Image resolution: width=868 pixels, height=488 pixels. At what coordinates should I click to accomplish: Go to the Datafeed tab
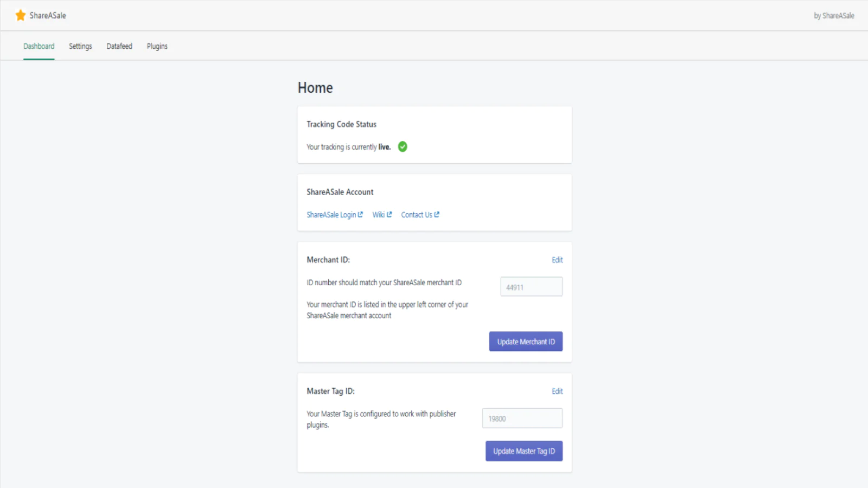[x=119, y=46]
